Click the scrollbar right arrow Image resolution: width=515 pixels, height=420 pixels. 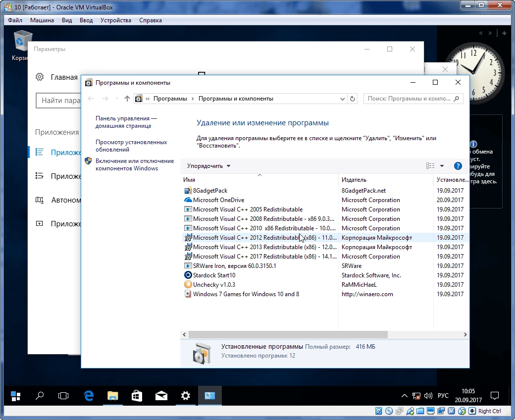click(x=465, y=334)
